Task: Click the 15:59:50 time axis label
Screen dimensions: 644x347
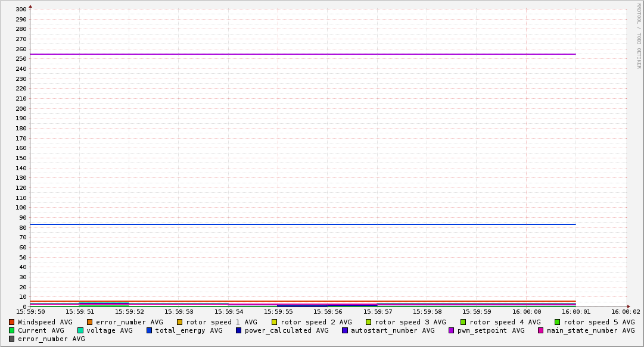Action: (30, 311)
